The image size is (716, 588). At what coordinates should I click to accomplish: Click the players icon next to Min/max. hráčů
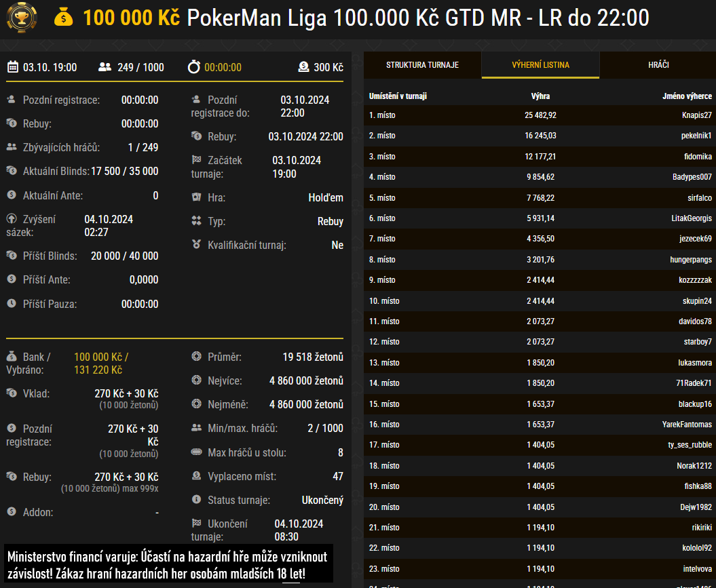[196, 427]
